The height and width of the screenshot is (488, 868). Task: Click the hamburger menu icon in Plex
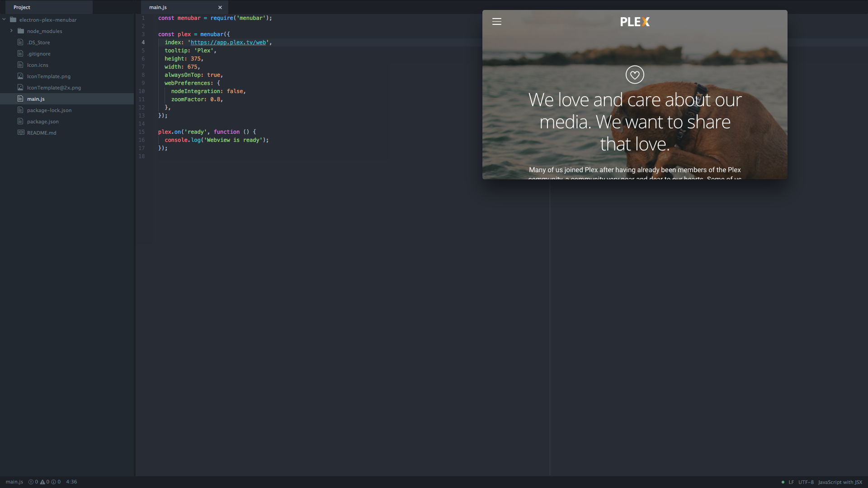[x=496, y=21]
